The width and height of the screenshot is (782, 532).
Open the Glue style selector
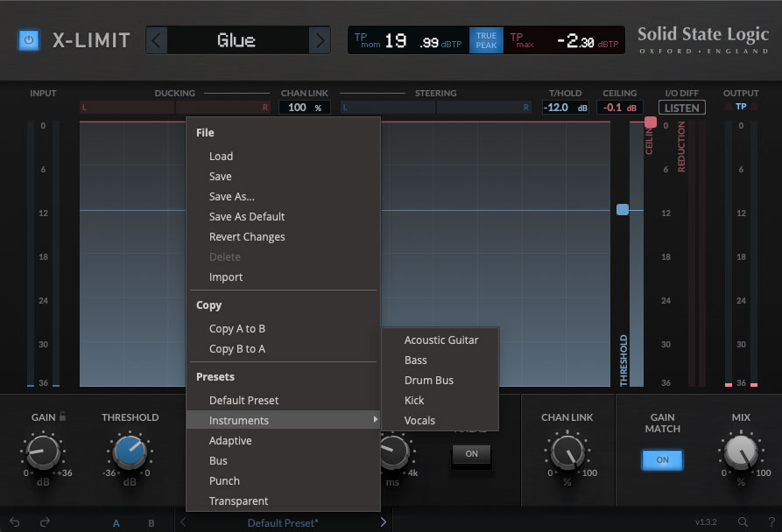238,40
